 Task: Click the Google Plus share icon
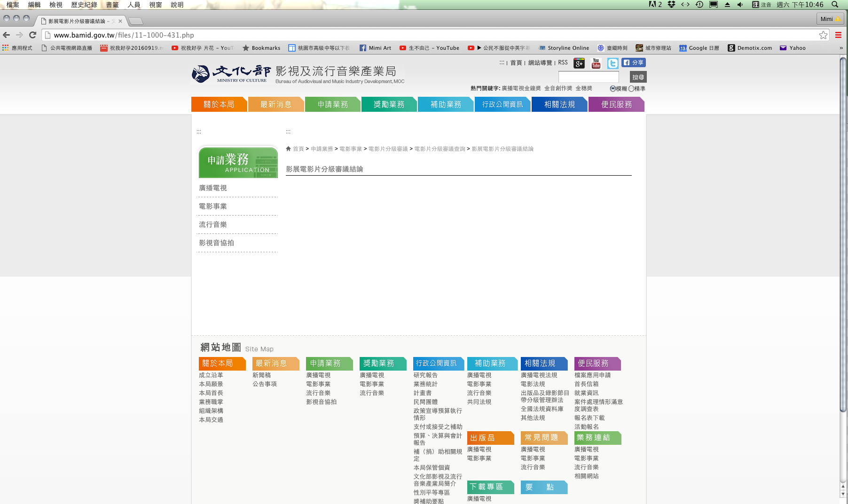(579, 63)
